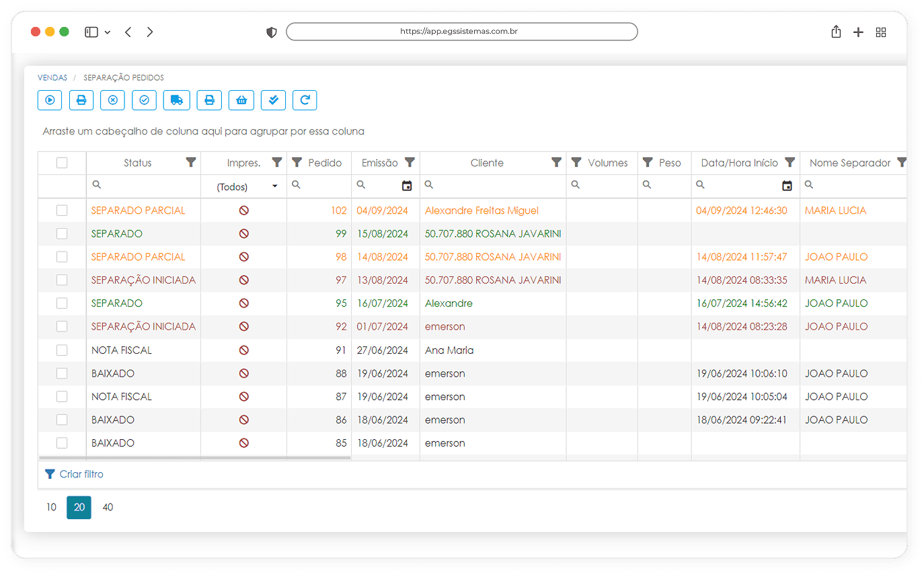Sort by the Status column header

(x=138, y=163)
